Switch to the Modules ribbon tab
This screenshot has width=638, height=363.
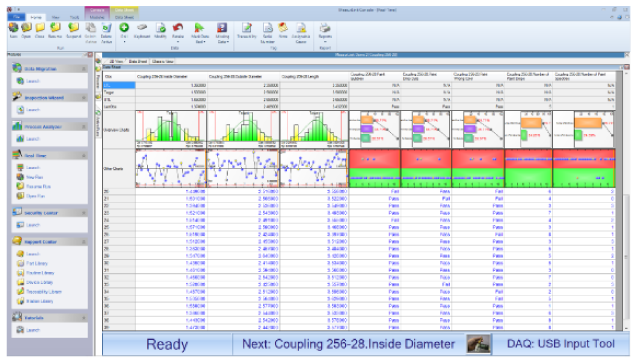(x=97, y=17)
